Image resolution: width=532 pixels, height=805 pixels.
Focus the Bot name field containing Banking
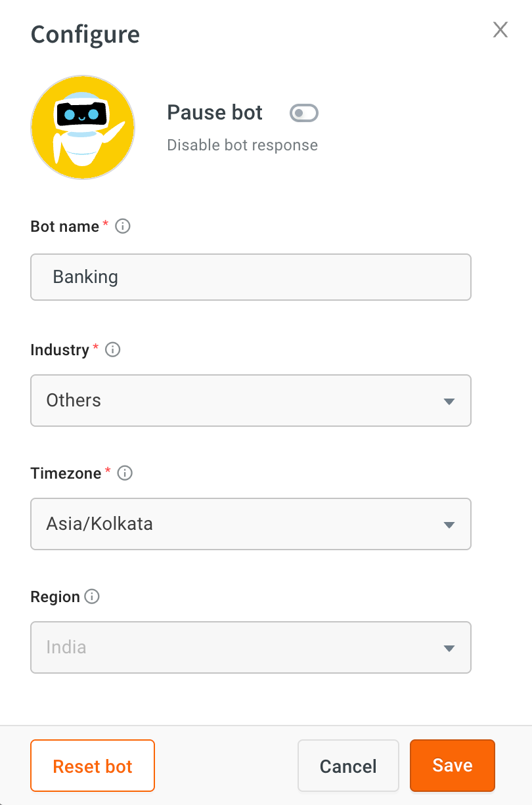click(x=250, y=277)
